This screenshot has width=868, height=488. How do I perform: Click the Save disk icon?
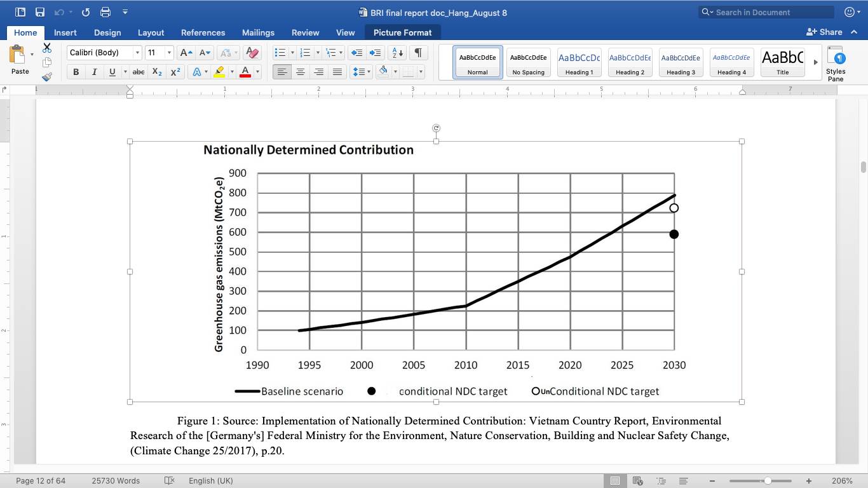click(x=40, y=12)
